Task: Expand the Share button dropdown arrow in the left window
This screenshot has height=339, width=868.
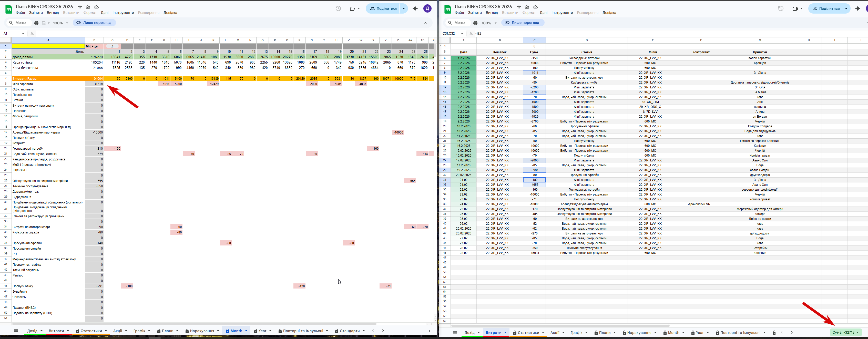Action: (x=404, y=8)
